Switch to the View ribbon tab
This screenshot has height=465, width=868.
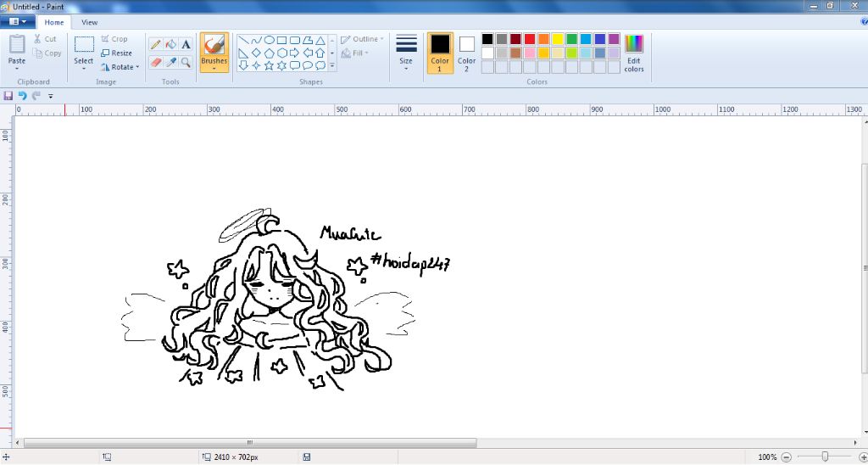pos(89,23)
